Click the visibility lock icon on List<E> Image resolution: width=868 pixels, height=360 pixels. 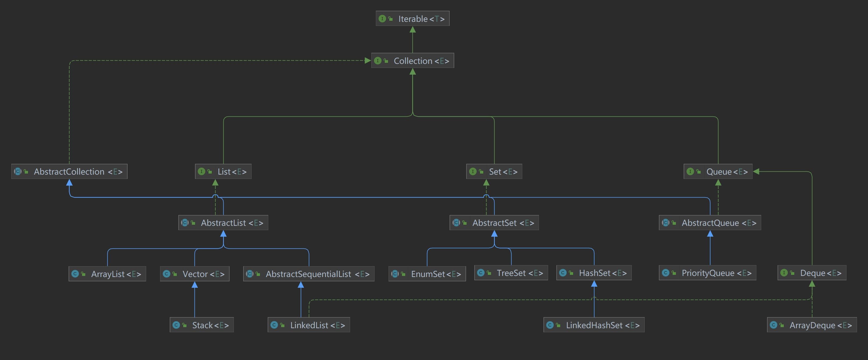[210, 171]
